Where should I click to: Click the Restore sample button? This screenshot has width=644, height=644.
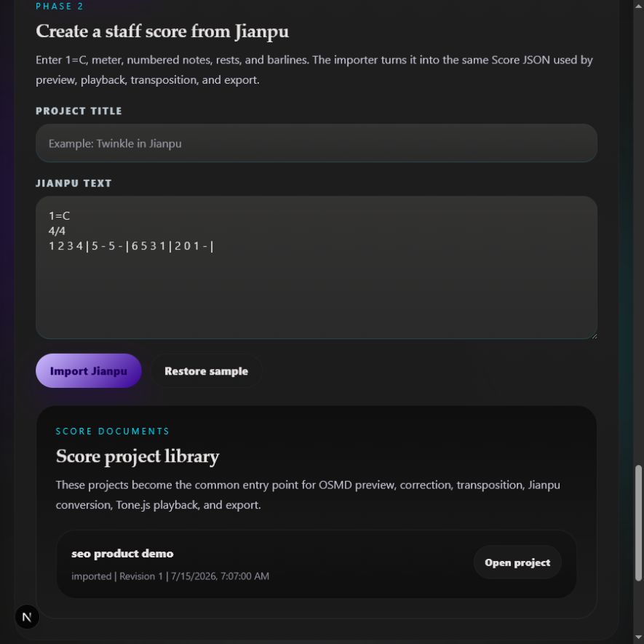click(x=206, y=370)
